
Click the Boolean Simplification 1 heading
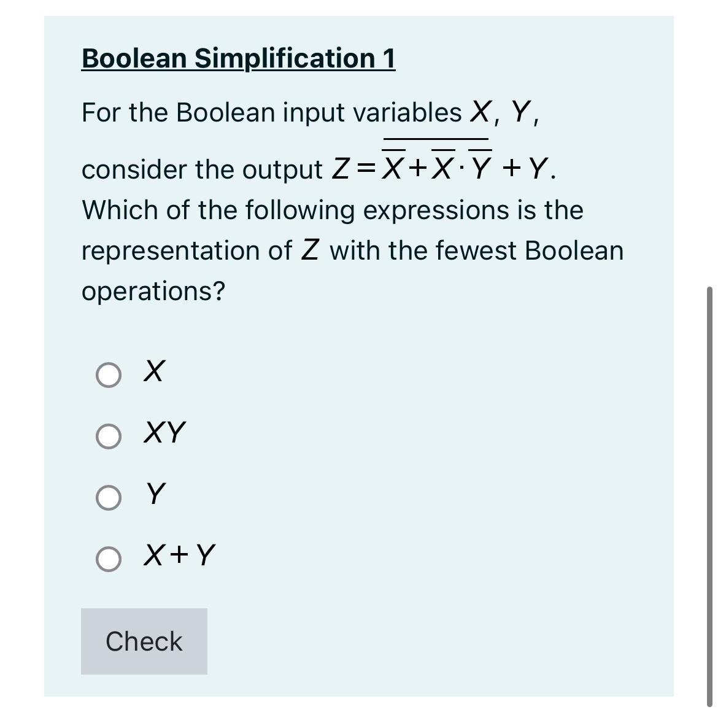(238, 58)
